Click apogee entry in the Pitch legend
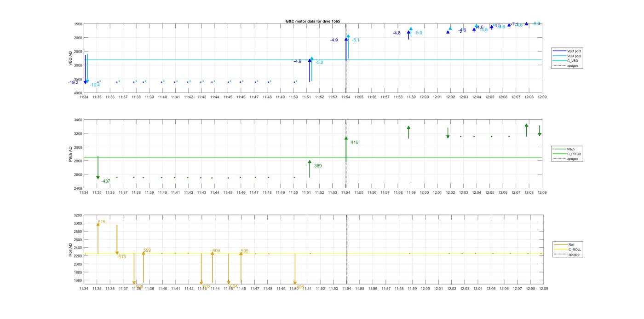The width and height of the screenshot is (644, 319). pyautogui.click(x=566, y=159)
